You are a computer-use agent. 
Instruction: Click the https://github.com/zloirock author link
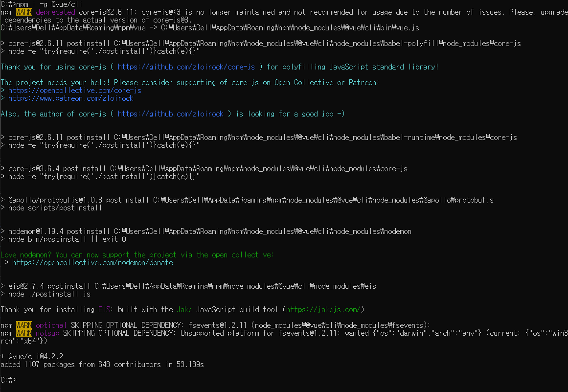pos(171,114)
